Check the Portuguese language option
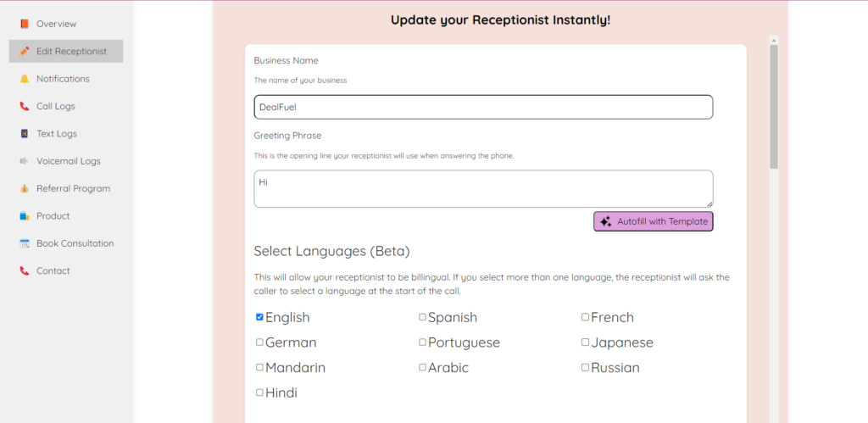Screen dimensions: 868x423 (x=422, y=342)
